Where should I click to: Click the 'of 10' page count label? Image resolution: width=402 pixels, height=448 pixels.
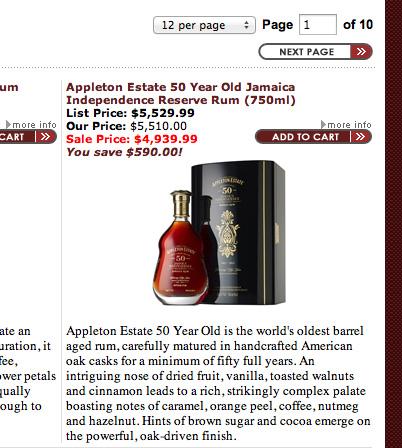click(358, 24)
